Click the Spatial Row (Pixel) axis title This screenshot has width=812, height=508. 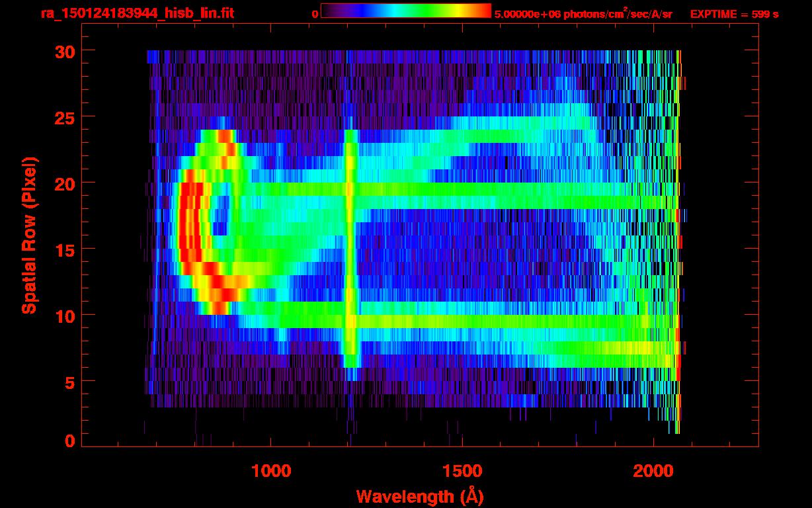click(28, 235)
